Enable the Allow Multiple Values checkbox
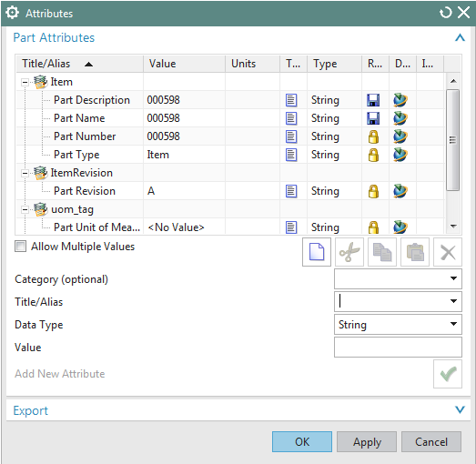 click(x=21, y=247)
